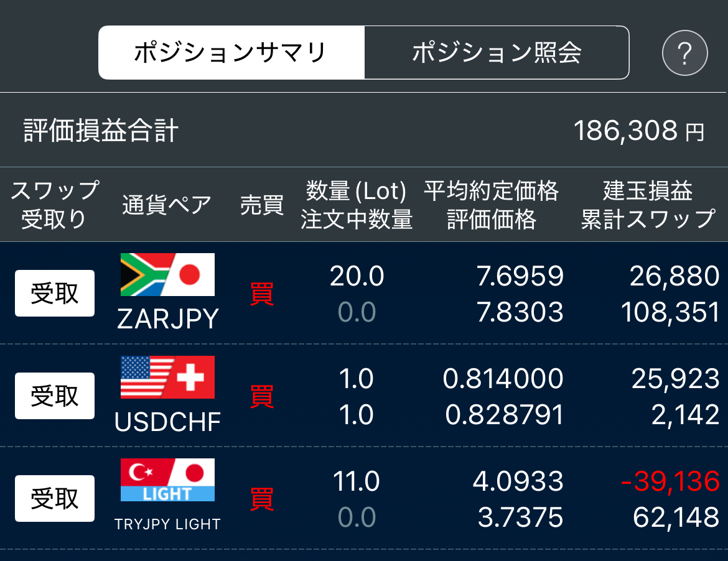Tap the ZARJPY flag pair icon

(x=167, y=275)
